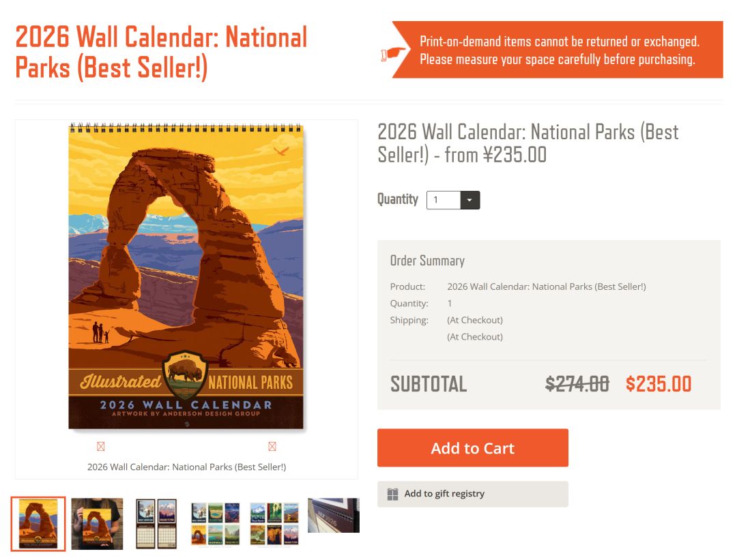Show the first six-poster grid thumbnail

tap(215, 524)
